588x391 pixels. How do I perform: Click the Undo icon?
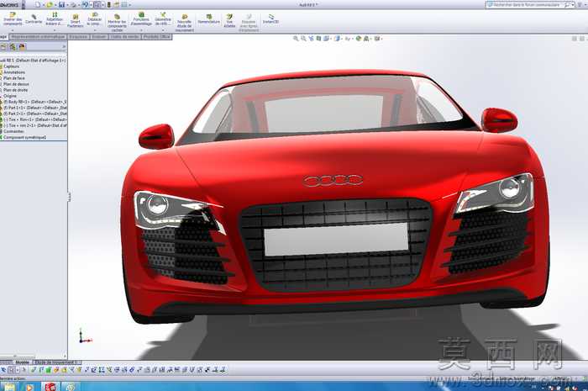pos(85,4)
